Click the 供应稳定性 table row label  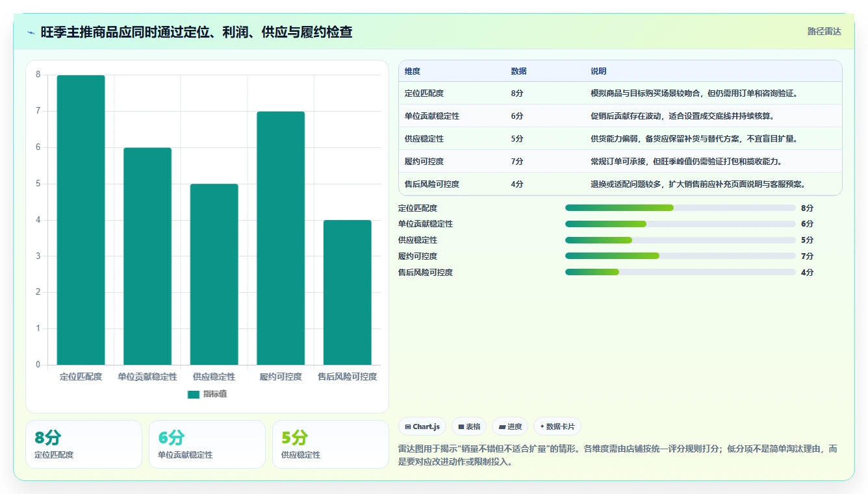tap(424, 139)
